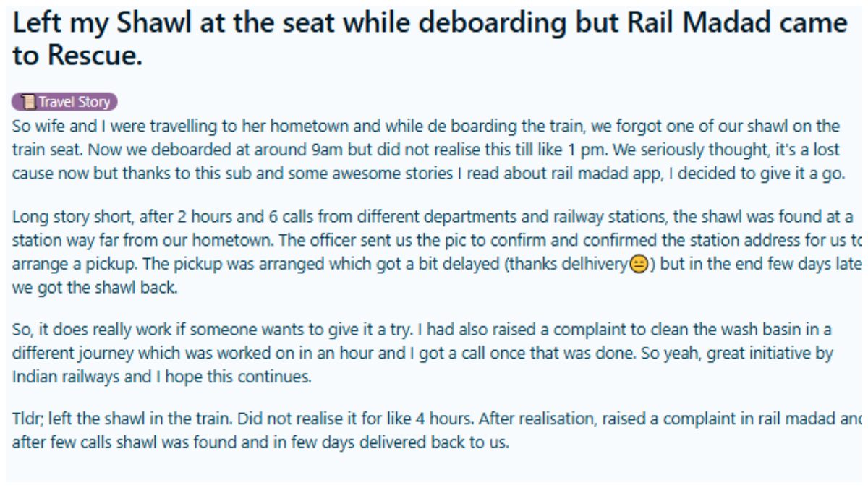Click the scroll icon in the flair
The width and height of the screenshot is (868, 488).
pos(28,103)
